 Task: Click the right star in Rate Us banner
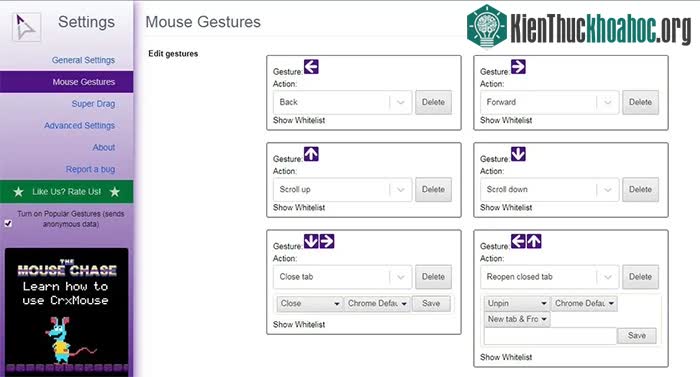pos(115,192)
